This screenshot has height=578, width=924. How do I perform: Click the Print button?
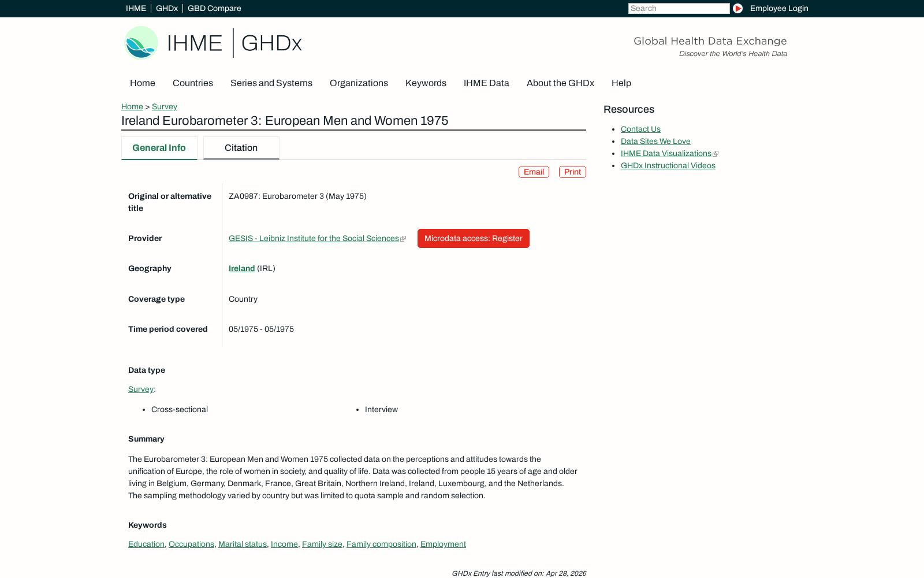572,172
